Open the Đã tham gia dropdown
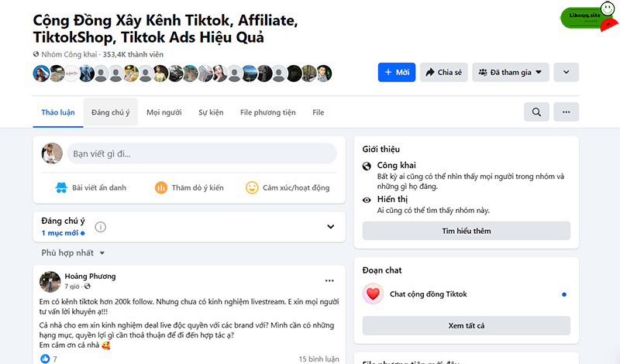Viewport: 620px width, 364px height. pyautogui.click(x=511, y=72)
